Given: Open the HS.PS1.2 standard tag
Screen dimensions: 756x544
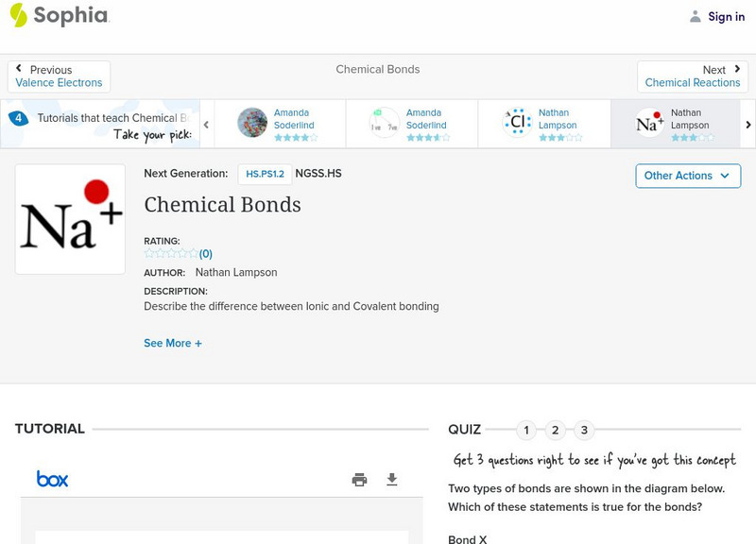Looking at the screenshot, I should click(x=265, y=174).
